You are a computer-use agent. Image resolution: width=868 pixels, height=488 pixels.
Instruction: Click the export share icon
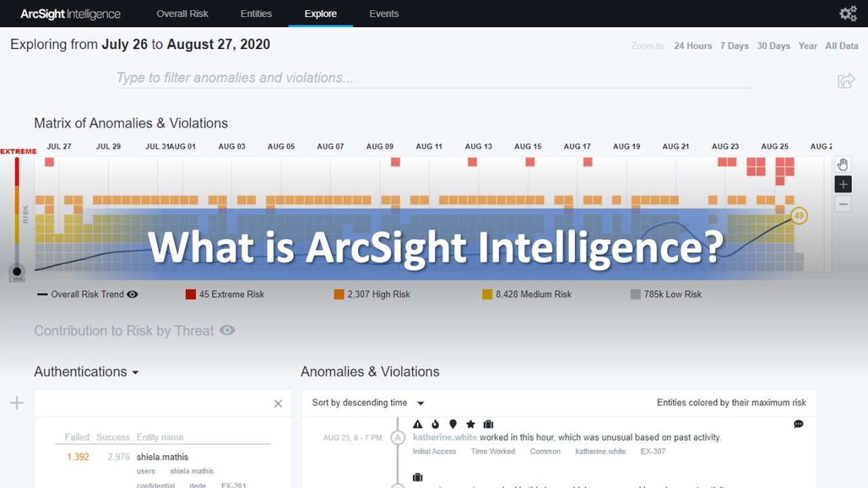pyautogui.click(x=846, y=81)
